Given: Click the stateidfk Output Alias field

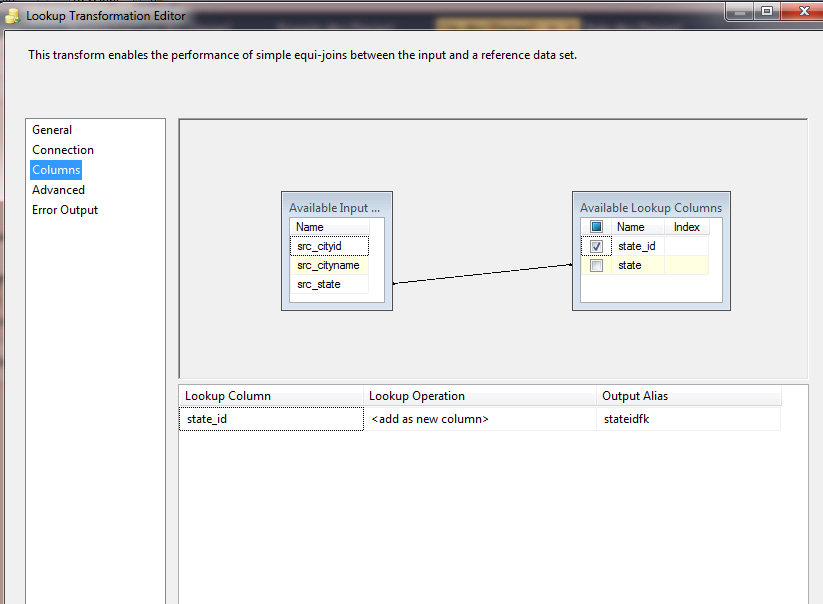Looking at the screenshot, I should [x=687, y=419].
